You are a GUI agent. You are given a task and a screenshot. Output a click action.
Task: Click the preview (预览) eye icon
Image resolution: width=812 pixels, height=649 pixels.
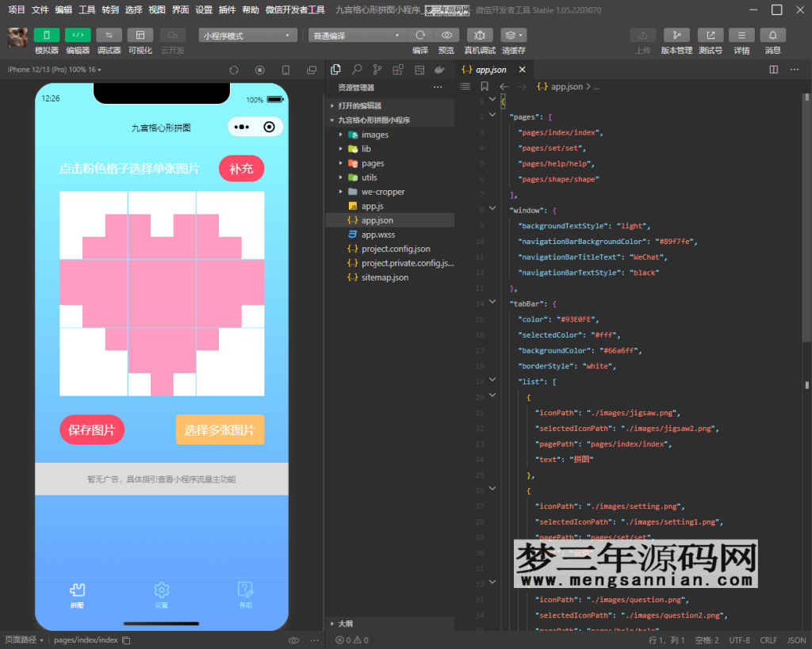[x=446, y=36]
